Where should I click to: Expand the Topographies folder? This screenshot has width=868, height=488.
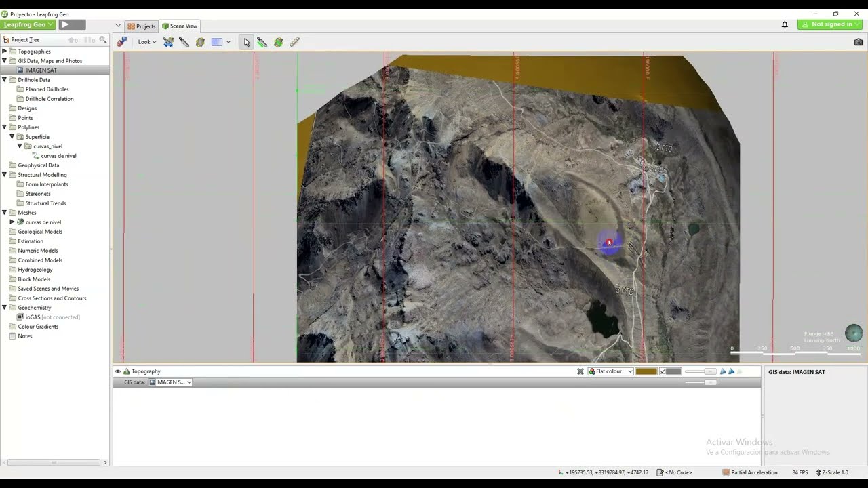(x=4, y=52)
